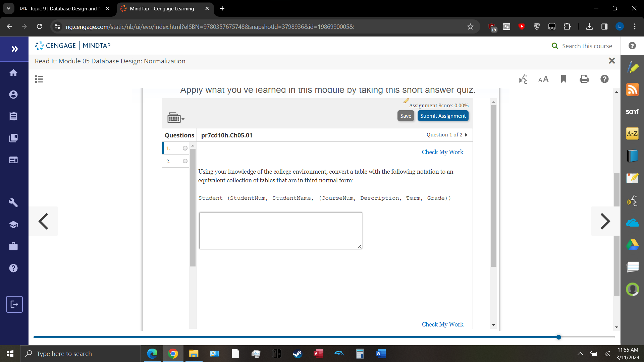Open the text size settings
644x362 pixels.
pos(543,79)
